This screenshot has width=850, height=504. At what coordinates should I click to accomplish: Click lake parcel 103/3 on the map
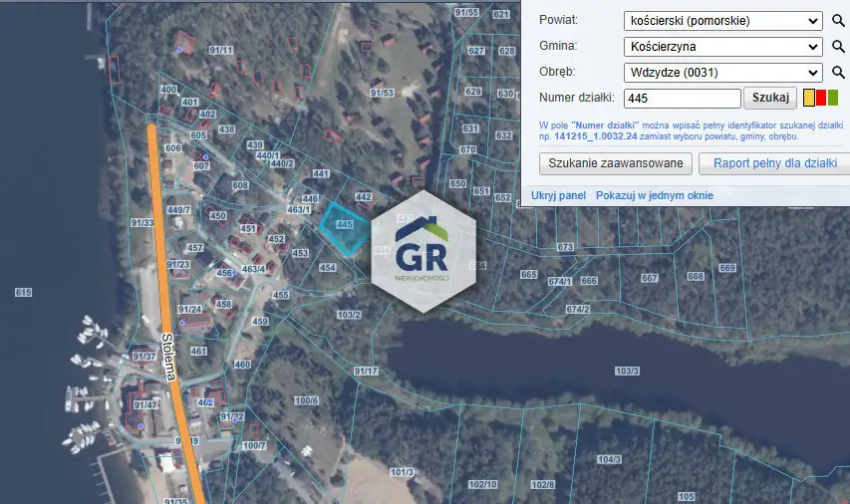point(627,371)
